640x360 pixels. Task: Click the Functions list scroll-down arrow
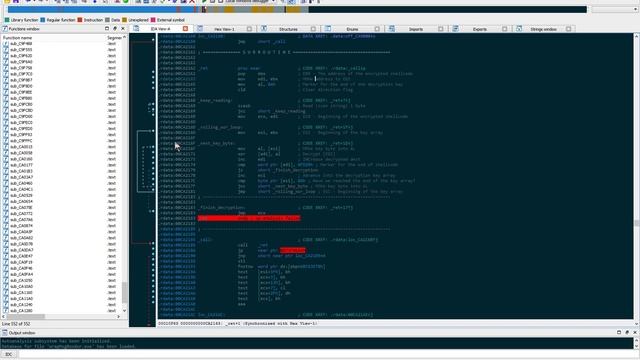tap(124, 311)
